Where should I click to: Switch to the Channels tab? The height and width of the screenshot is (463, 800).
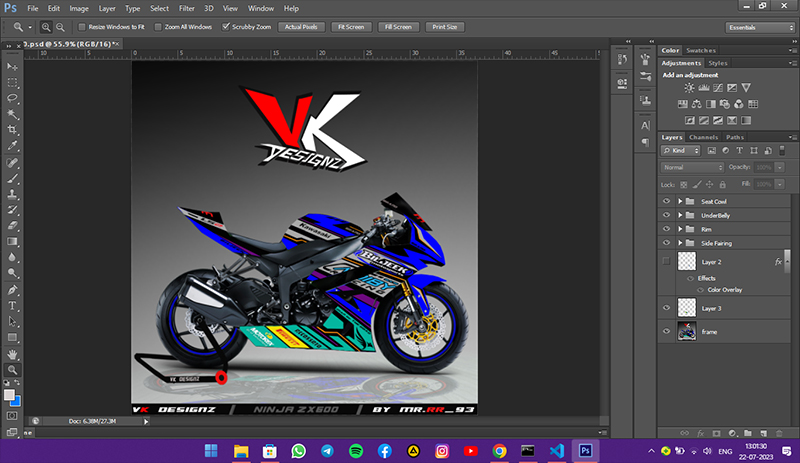[703, 137]
